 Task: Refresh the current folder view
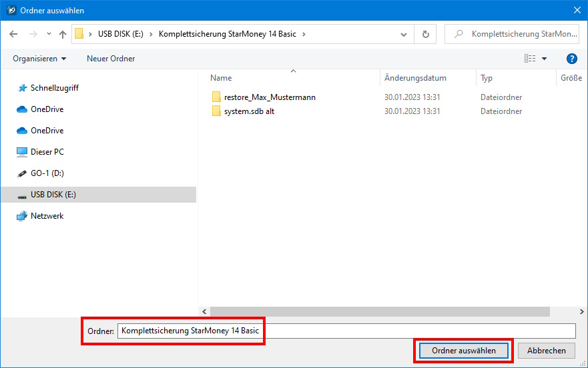426,35
